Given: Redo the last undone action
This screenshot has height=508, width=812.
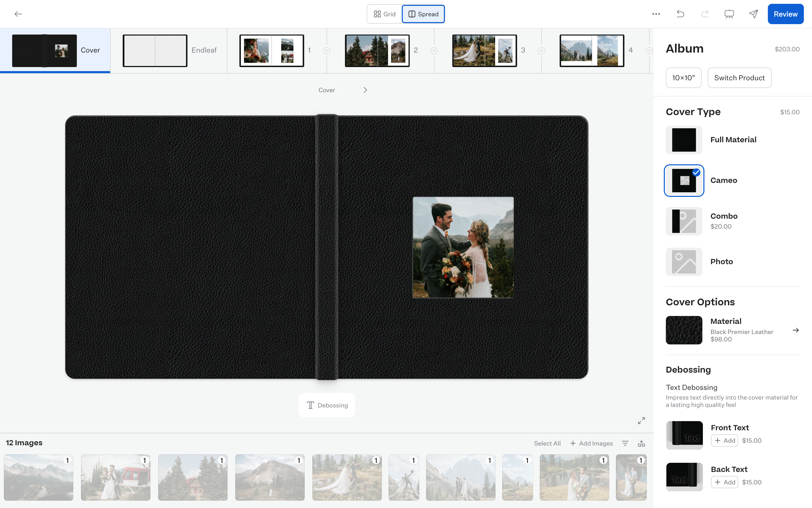Looking at the screenshot, I should pos(705,14).
